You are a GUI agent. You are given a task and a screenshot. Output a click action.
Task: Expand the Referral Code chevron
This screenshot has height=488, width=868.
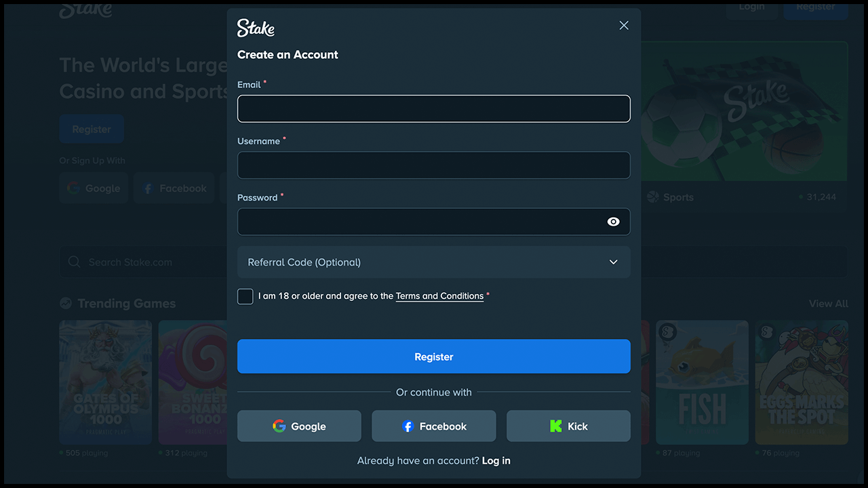click(x=614, y=262)
